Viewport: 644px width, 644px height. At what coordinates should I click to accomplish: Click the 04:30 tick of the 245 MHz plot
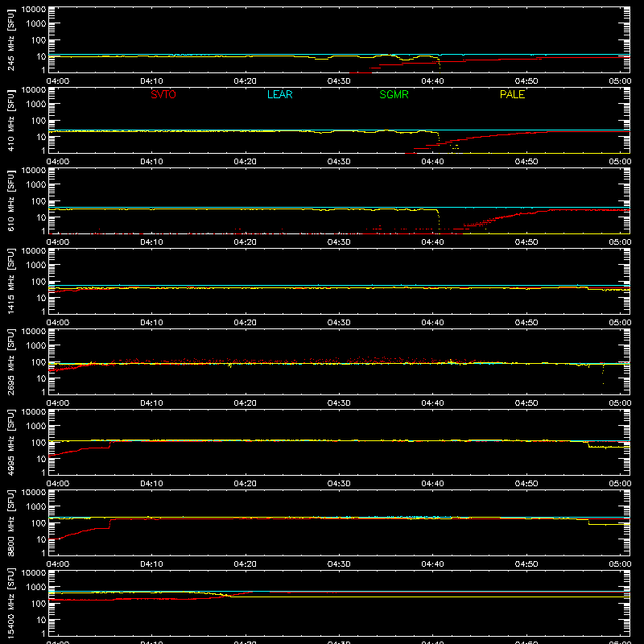[x=339, y=81]
